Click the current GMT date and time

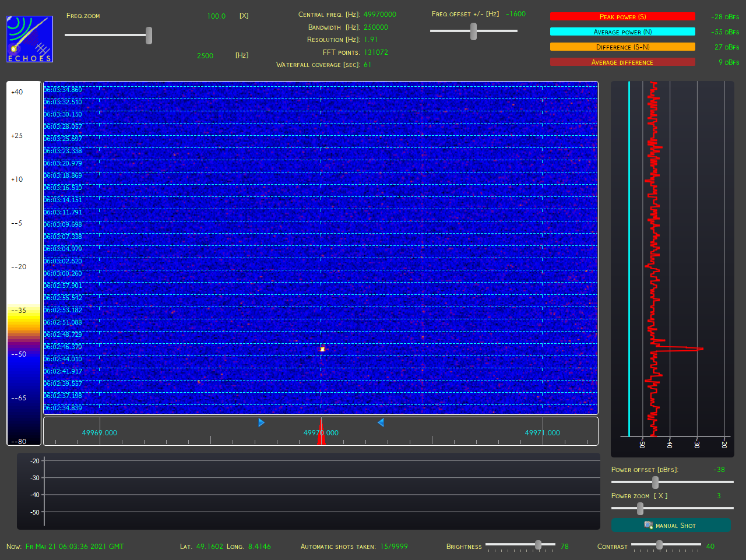pos(75,547)
